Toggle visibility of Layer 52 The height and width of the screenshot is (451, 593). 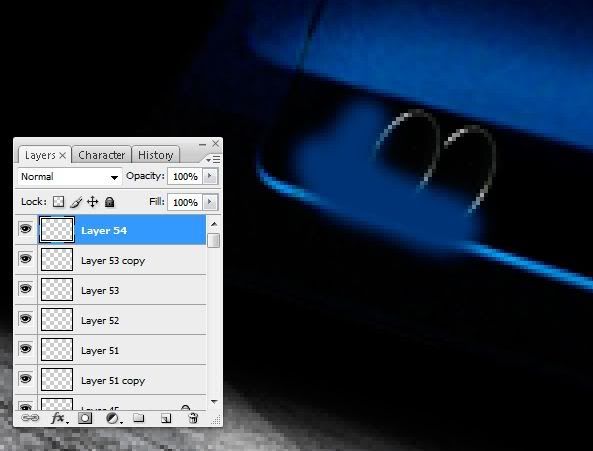click(x=25, y=319)
